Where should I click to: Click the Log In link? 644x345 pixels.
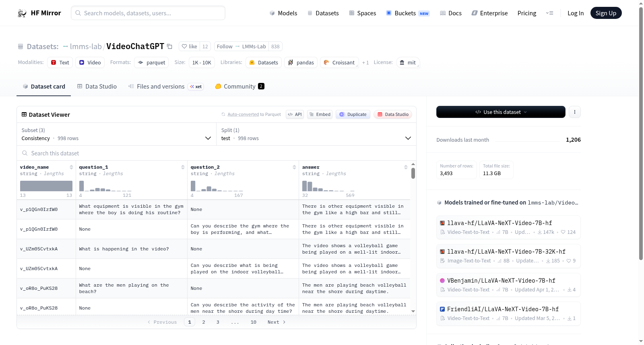[576, 13]
